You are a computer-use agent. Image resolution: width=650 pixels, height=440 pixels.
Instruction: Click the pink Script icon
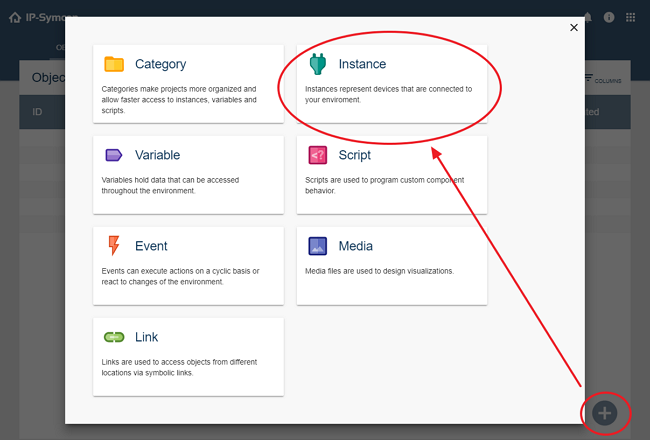point(318,155)
